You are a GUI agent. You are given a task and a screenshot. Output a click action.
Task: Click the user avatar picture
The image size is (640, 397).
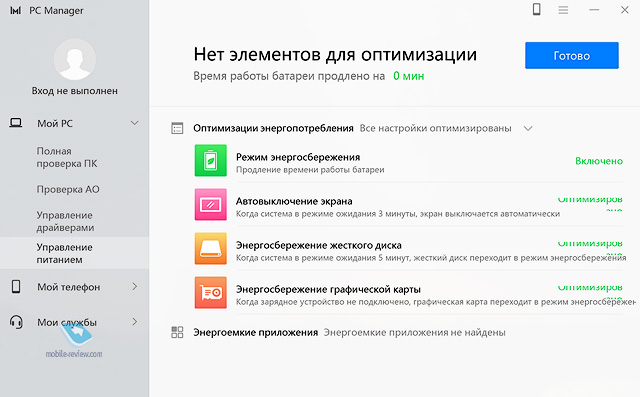tap(75, 60)
